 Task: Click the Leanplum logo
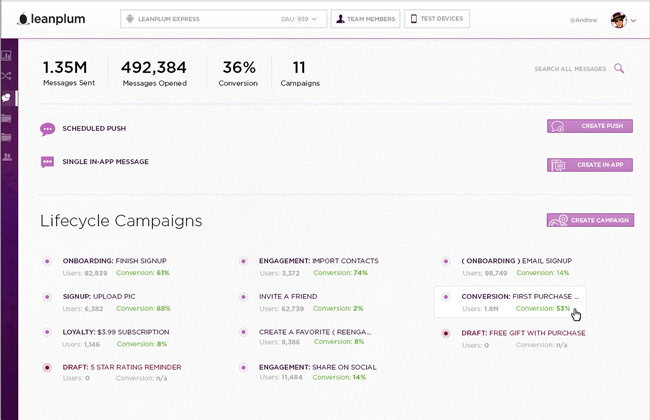(x=51, y=19)
